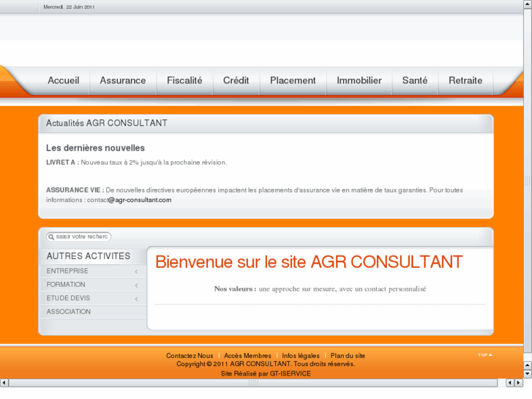Click the 'LIVRET A :' news label
The image size is (532, 399).
pyautogui.click(x=63, y=163)
